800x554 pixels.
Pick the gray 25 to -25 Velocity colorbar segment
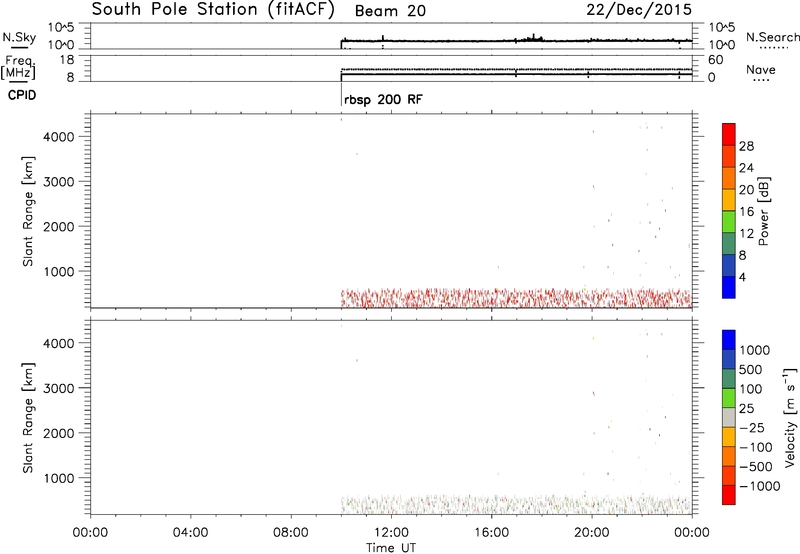point(729,417)
